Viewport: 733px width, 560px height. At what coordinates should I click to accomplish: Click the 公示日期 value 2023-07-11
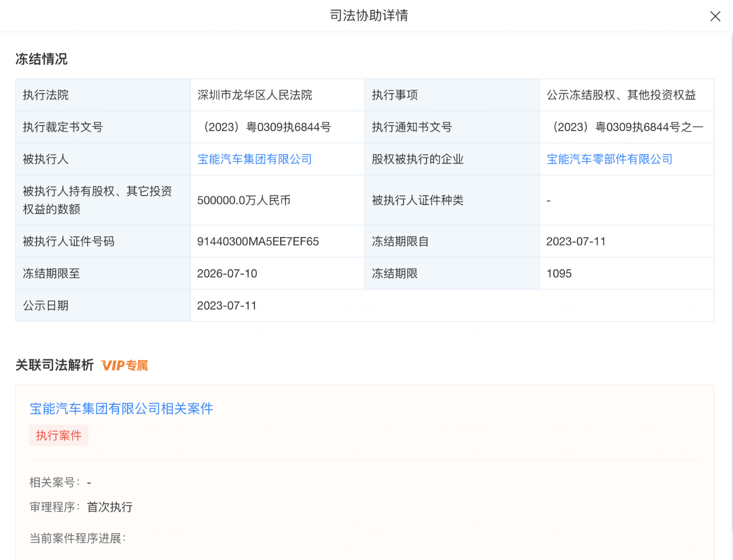(x=227, y=305)
